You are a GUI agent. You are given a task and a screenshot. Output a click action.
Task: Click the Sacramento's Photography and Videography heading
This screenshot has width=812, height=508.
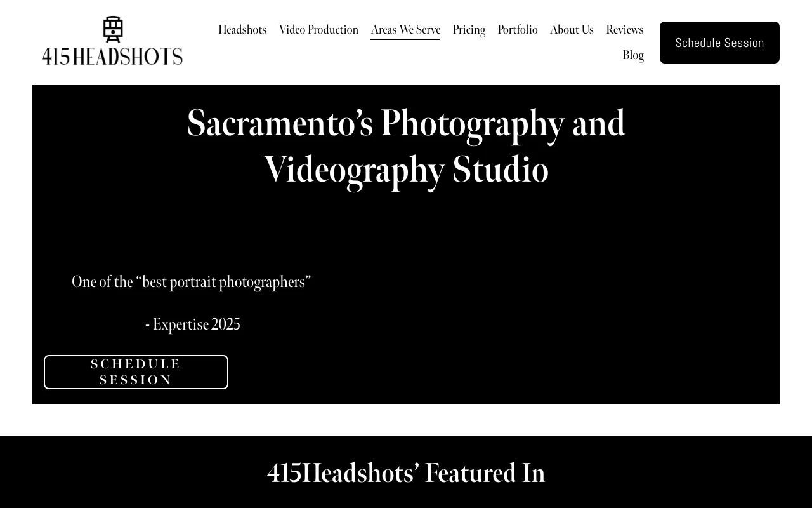(406, 146)
